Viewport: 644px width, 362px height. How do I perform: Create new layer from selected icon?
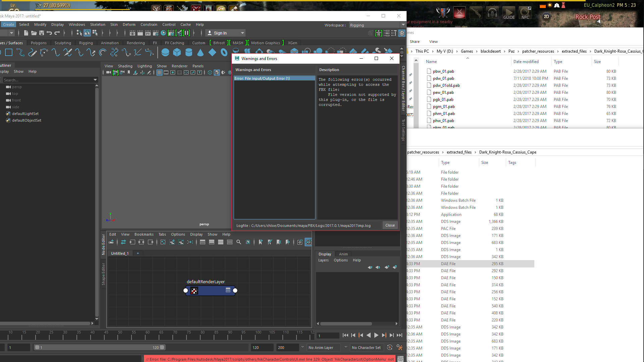[394, 267]
